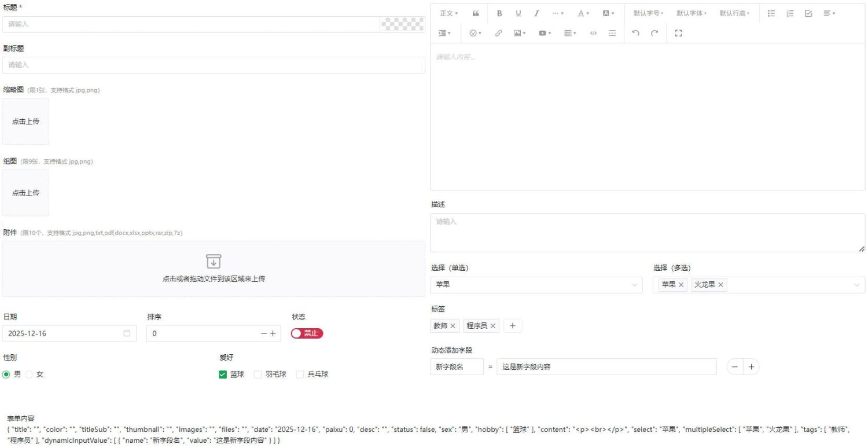Click the undo icon in the editor

point(636,34)
